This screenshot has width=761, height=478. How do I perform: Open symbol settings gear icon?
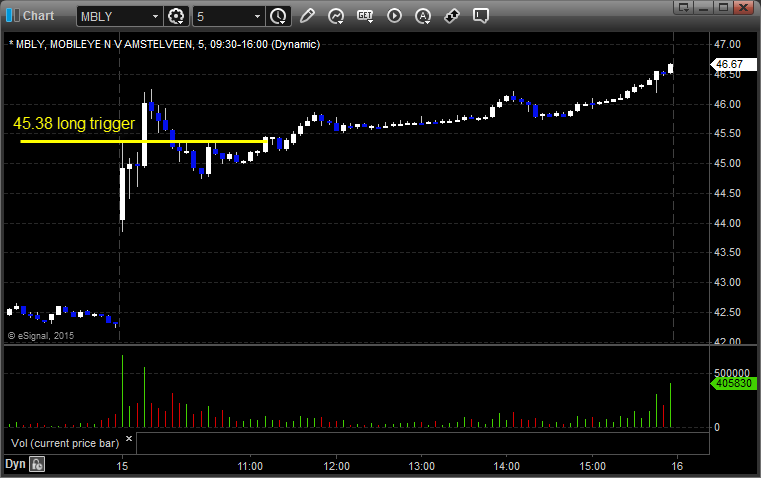[x=176, y=16]
